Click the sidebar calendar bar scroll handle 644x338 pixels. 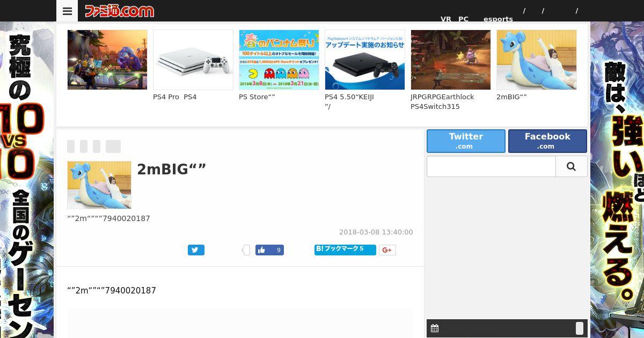(580, 328)
